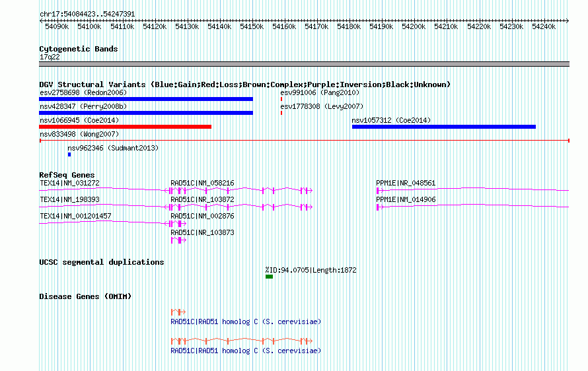Viewport: 588px width, 371px height.
Task: Select the RAD51C NM_058216 transcript glyph
Action: [242, 191]
